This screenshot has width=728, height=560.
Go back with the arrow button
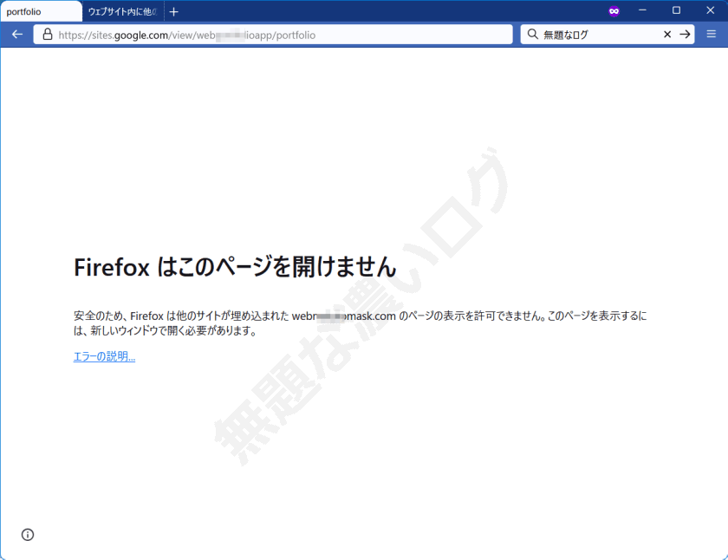click(17, 35)
